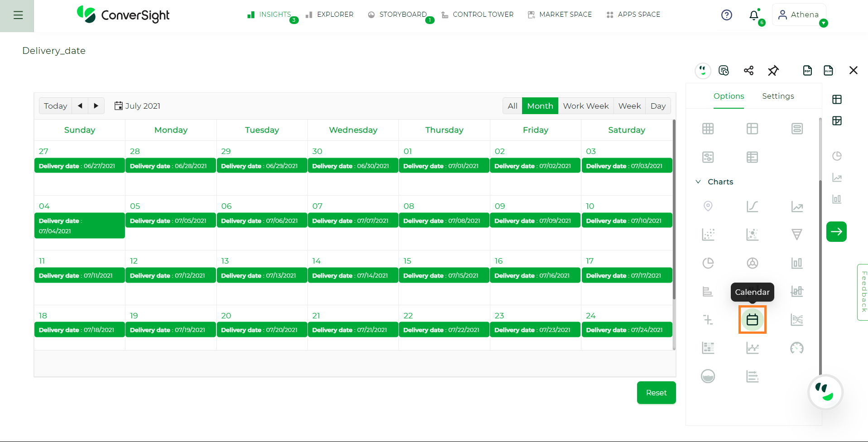
Task: Select the 07/24/2021 delivery event
Action: click(627, 330)
